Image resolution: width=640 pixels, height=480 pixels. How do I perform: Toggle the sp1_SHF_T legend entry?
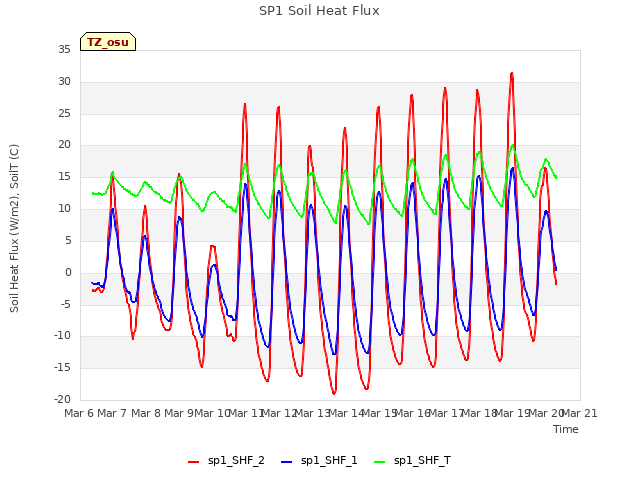[x=412, y=461]
